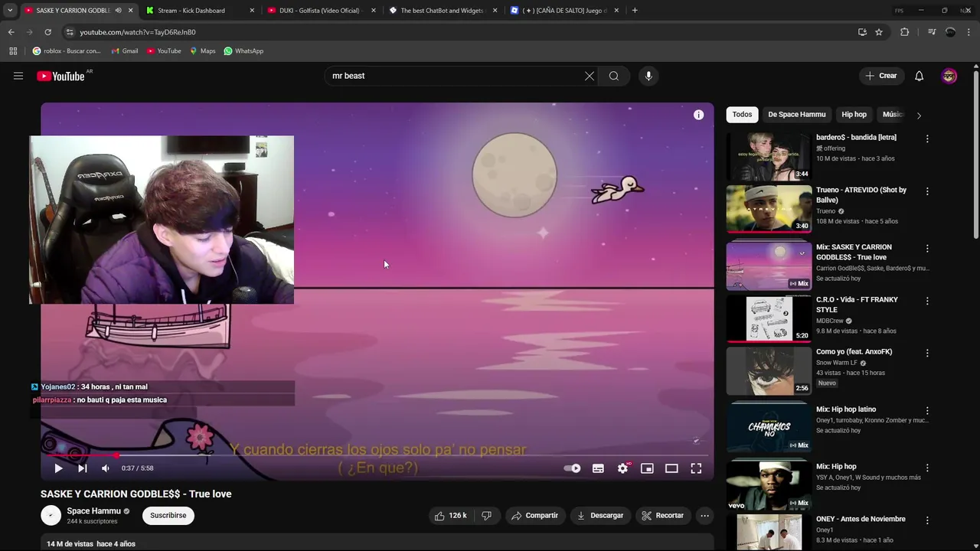Open options for C.R.O Vida video

[x=927, y=301]
